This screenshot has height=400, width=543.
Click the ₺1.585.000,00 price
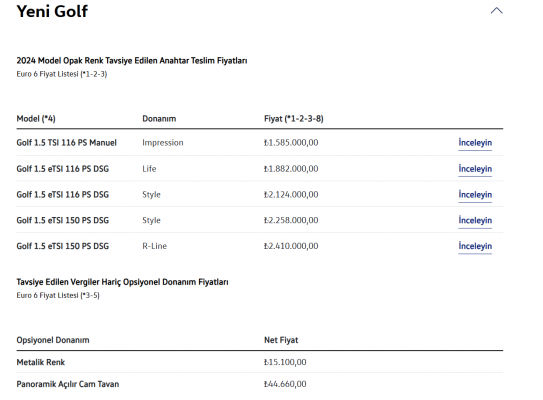click(x=291, y=143)
